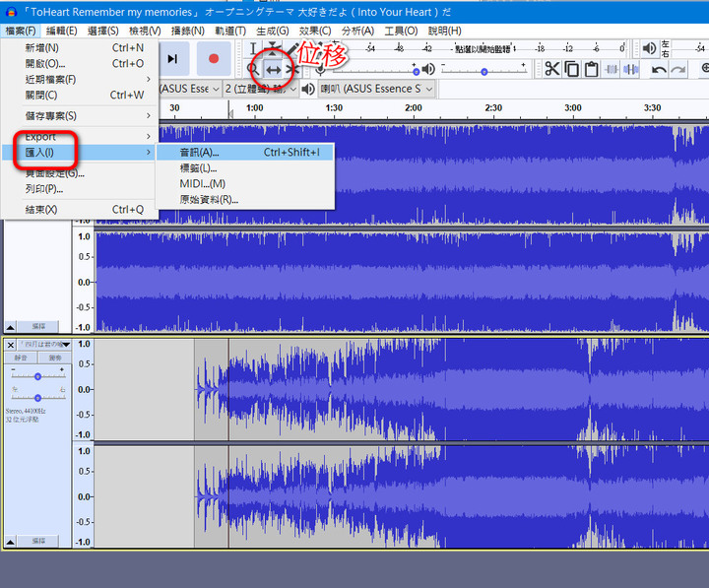The image size is (709, 588).
Task: Expand the 儲存專案(S) submenu
Action: click(80, 116)
